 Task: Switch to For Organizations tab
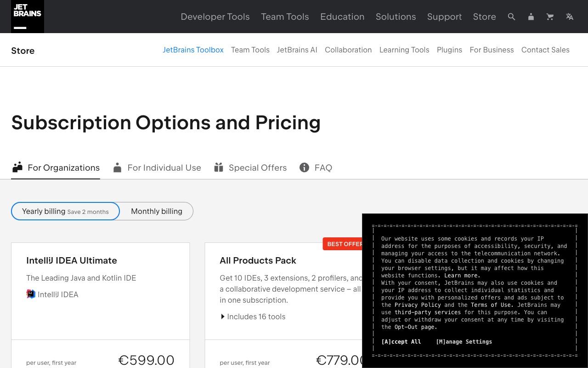pyautogui.click(x=56, y=167)
